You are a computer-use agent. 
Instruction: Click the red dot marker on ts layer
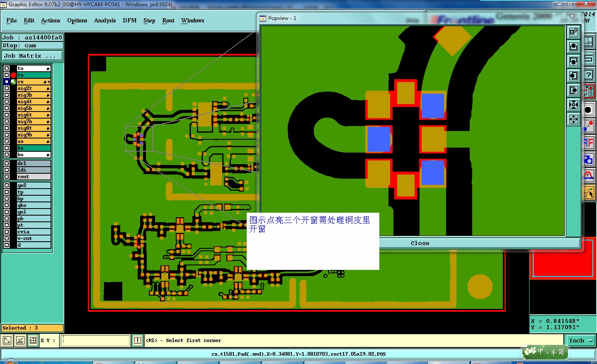13,75
